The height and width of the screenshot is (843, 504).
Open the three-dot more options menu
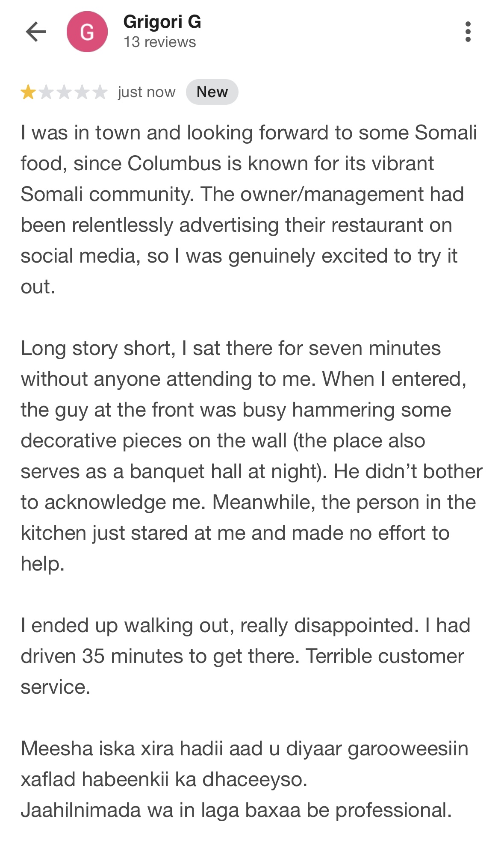click(x=468, y=32)
